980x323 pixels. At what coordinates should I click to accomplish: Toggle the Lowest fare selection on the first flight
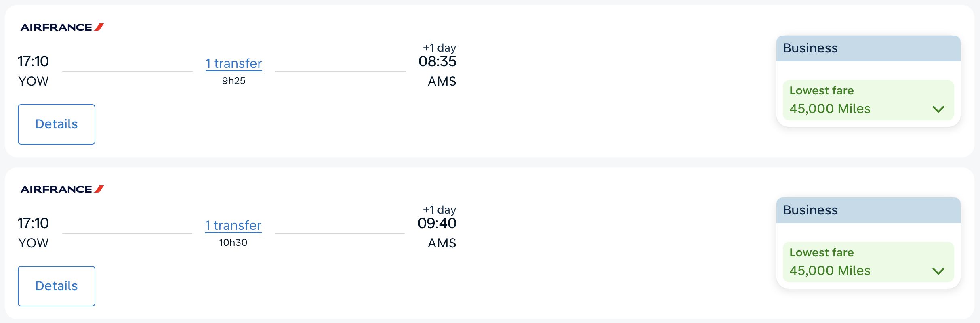tap(868, 100)
